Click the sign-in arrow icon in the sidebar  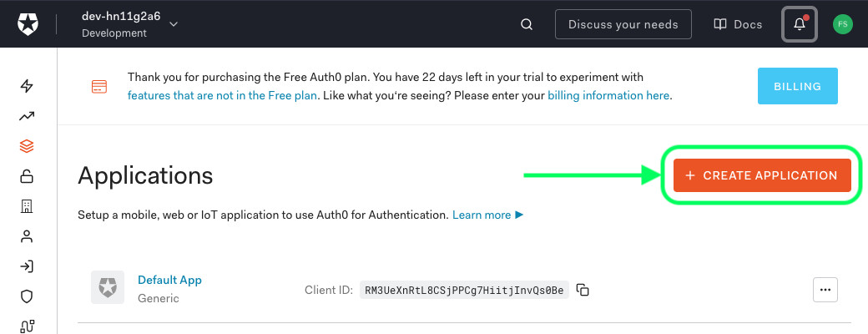pos(27,266)
